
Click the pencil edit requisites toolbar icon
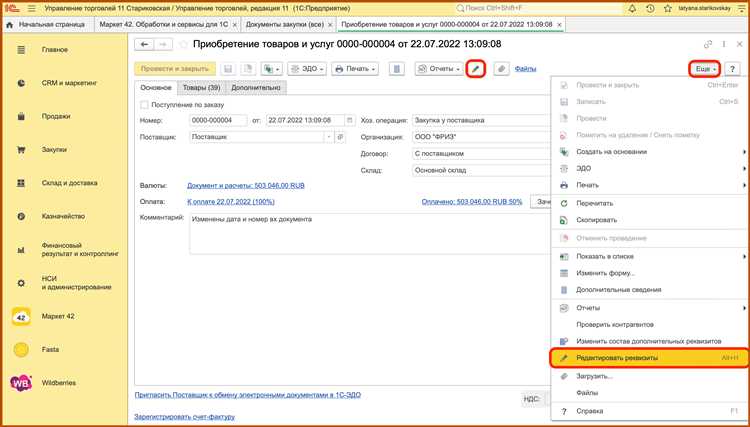coord(477,69)
